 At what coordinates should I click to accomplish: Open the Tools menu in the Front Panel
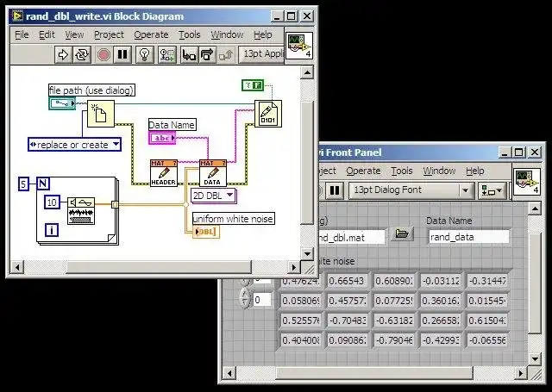point(401,171)
